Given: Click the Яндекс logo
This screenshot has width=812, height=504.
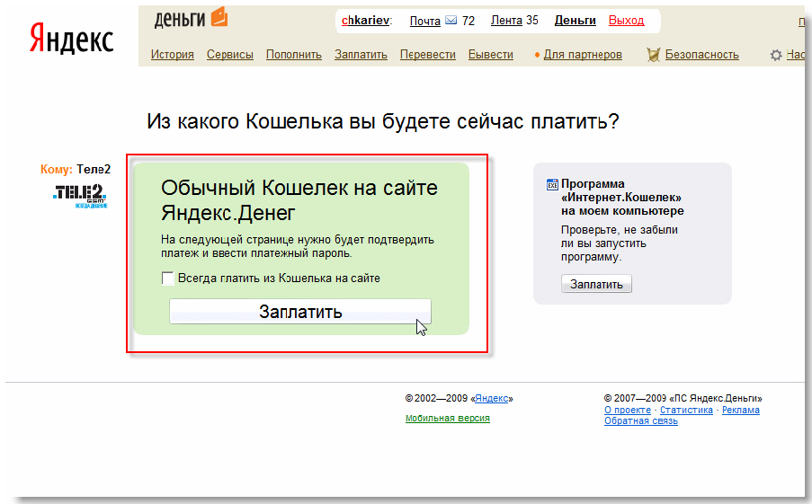Looking at the screenshot, I should [71, 39].
